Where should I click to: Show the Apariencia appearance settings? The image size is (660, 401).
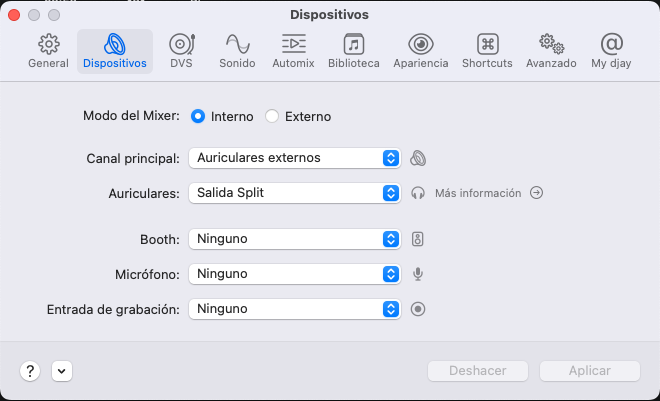click(x=421, y=51)
